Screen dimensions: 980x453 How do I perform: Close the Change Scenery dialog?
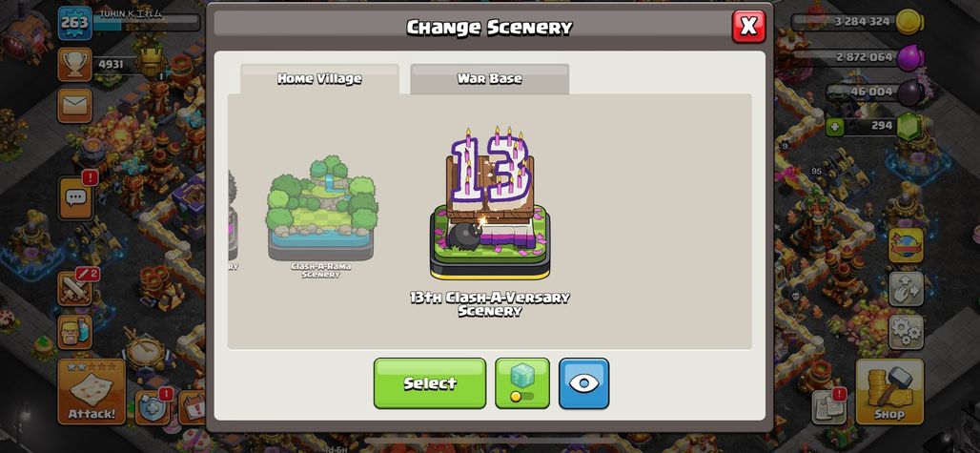coord(748,27)
